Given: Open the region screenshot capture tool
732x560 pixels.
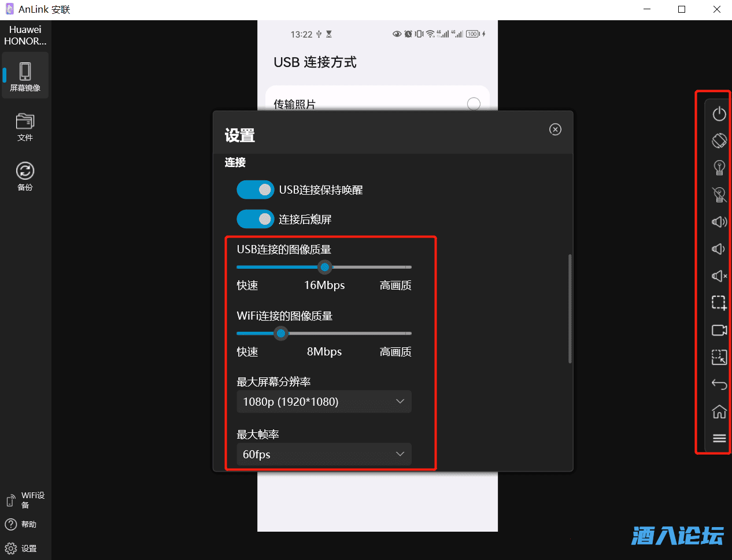Looking at the screenshot, I should pyautogui.click(x=719, y=302).
